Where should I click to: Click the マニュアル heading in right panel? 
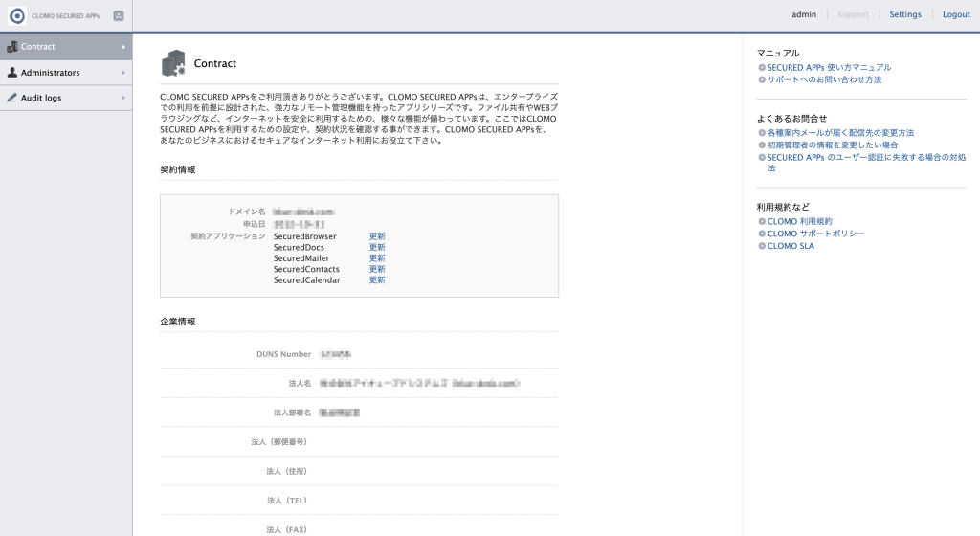pyautogui.click(x=778, y=53)
